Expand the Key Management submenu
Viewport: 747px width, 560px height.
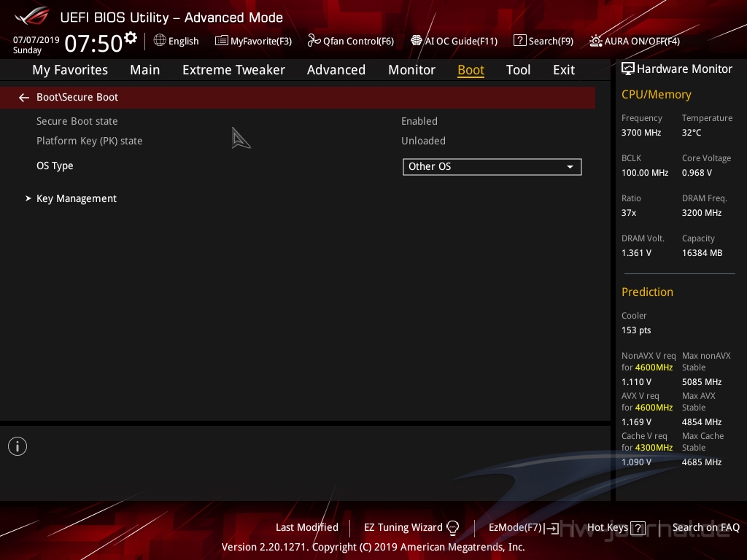(76, 198)
